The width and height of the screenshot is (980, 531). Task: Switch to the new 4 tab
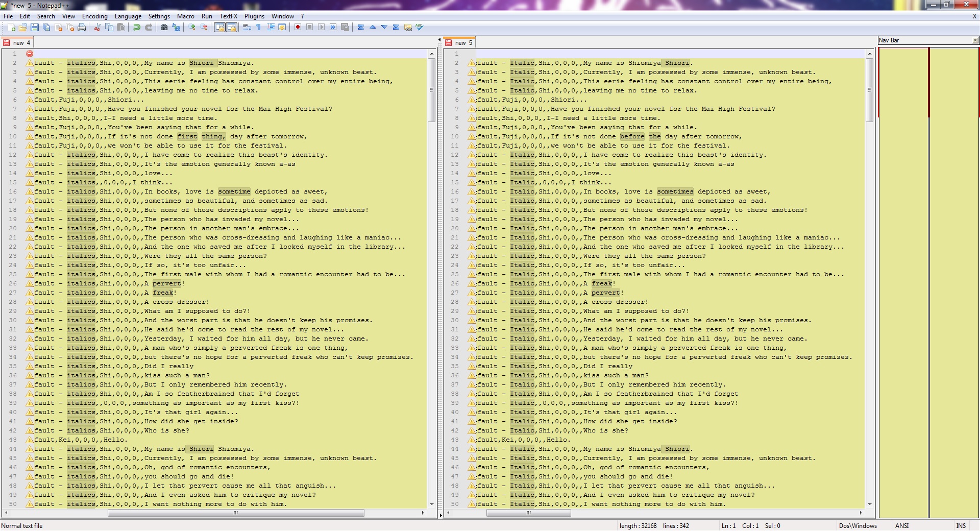pyautogui.click(x=17, y=43)
